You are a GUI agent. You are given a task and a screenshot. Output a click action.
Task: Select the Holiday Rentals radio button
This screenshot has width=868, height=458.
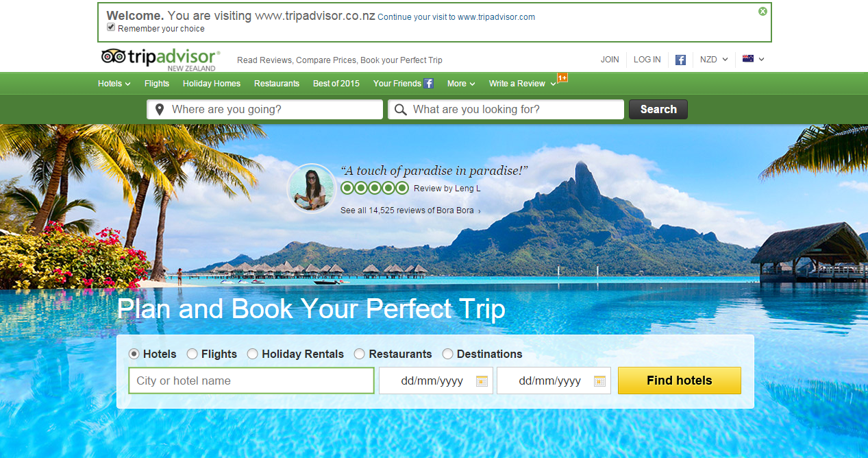252,354
